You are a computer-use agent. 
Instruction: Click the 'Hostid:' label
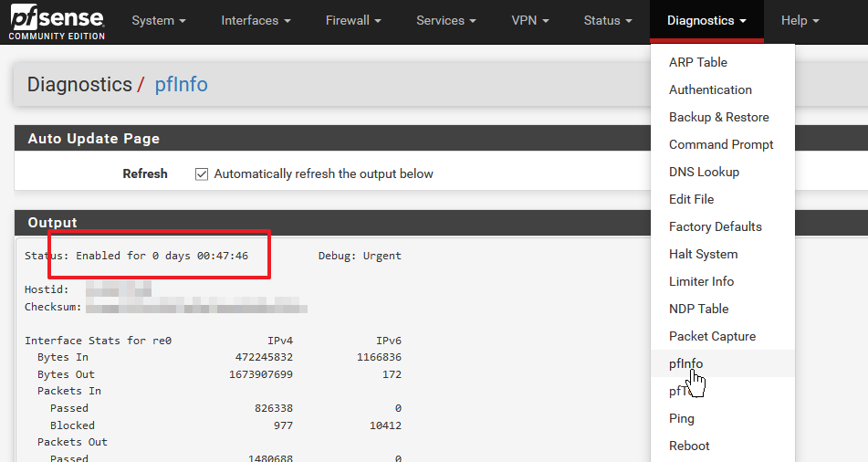tap(47, 289)
